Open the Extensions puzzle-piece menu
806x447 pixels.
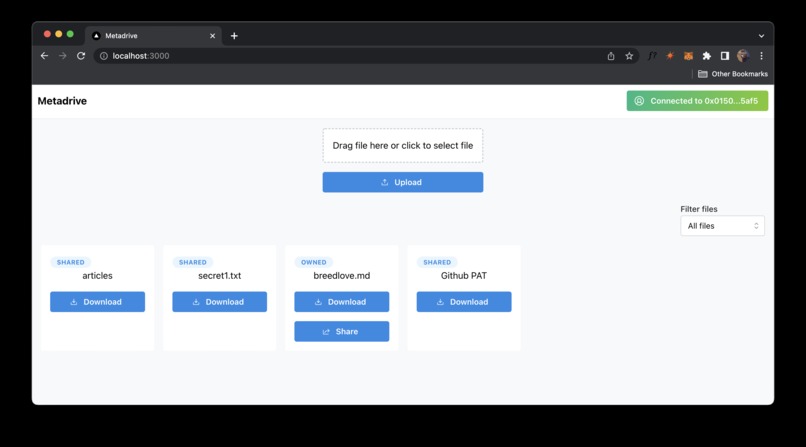pyautogui.click(x=707, y=56)
